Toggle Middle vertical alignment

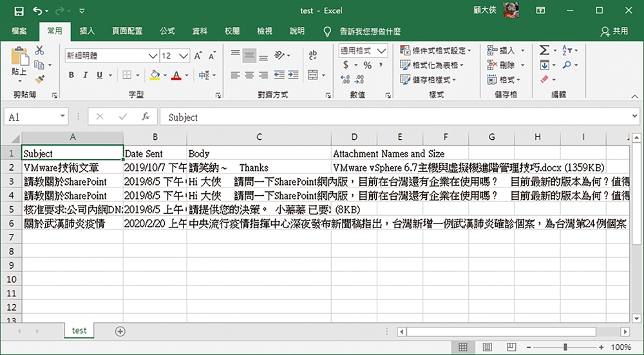click(x=249, y=55)
